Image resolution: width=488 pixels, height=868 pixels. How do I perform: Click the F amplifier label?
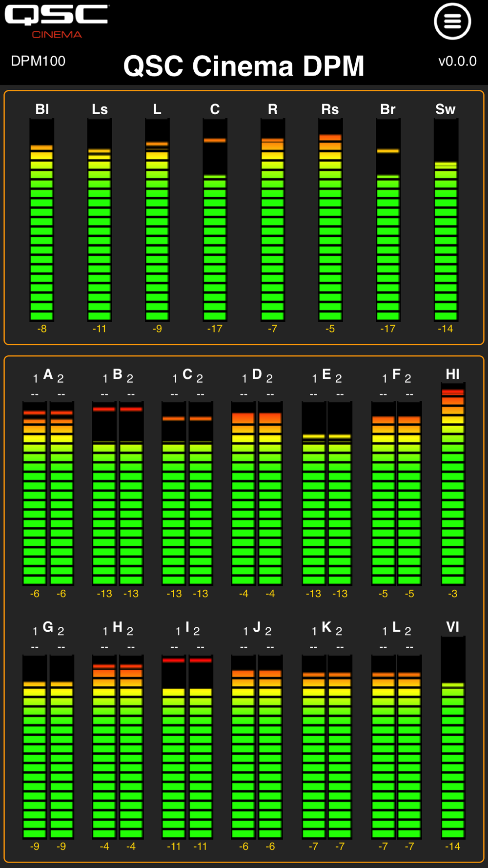tap(396, 374)
